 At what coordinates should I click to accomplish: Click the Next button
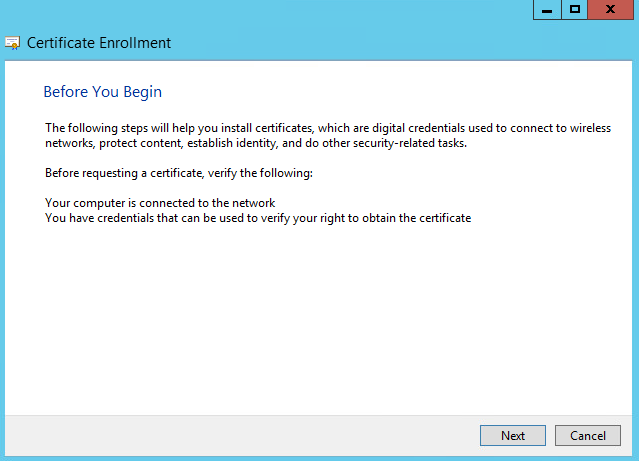tap(512, 435)
